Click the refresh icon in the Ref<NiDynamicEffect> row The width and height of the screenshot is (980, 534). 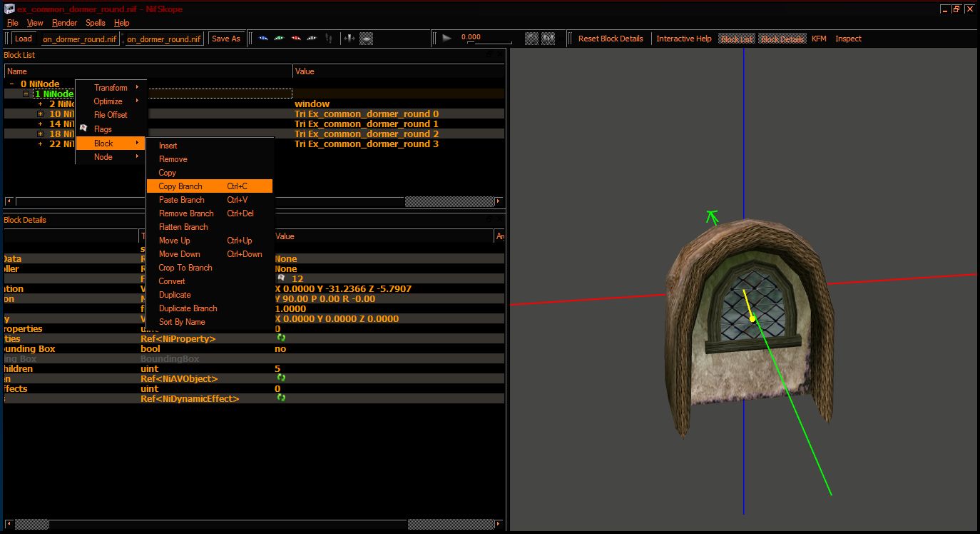coord(281,398)
